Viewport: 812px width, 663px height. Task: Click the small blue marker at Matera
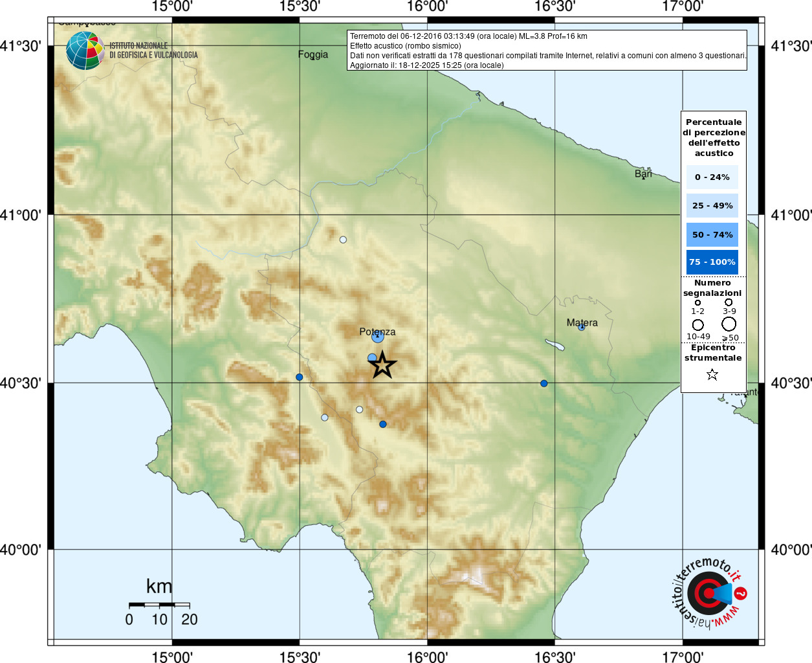tap(582, 327)
